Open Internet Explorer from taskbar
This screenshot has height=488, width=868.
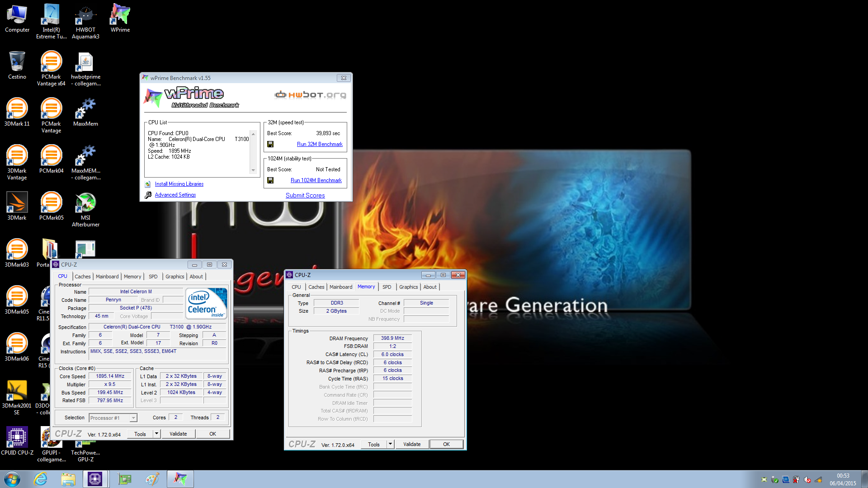41,479
